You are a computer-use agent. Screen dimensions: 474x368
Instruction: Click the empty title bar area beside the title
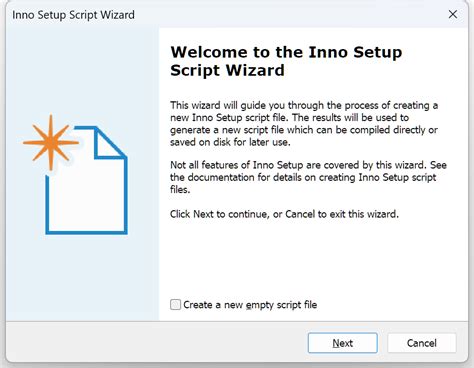(290, 15)
